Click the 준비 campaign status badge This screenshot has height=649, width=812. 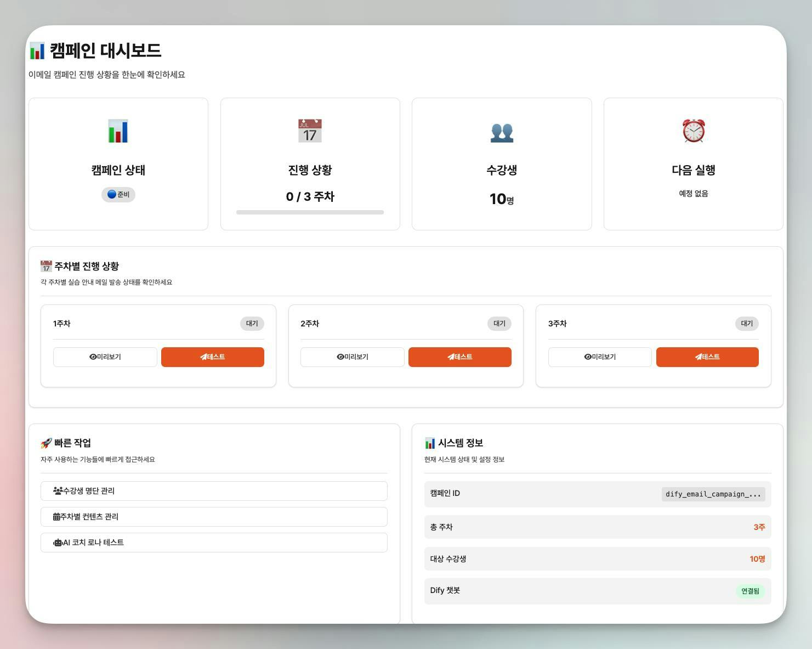pos(118,195)
